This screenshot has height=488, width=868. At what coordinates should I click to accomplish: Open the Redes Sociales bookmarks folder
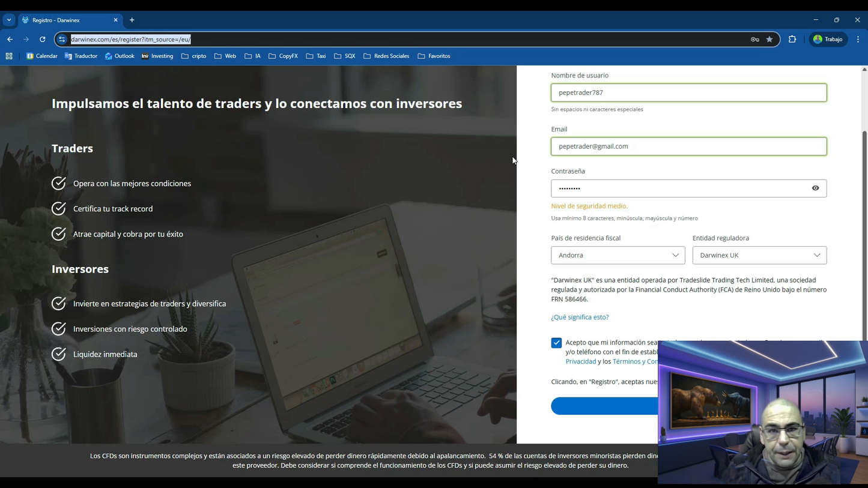tap(386, 56)
